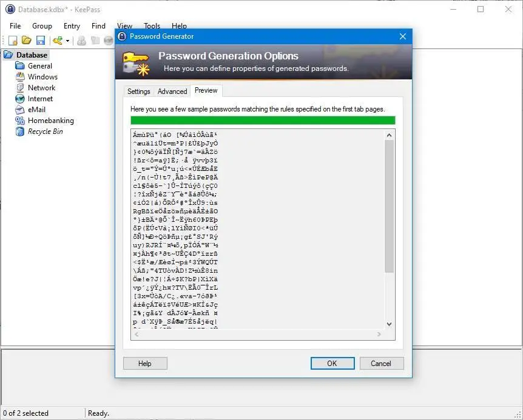
Task: Click the Database open-folder icon
Action: click(x=8, y=55)
